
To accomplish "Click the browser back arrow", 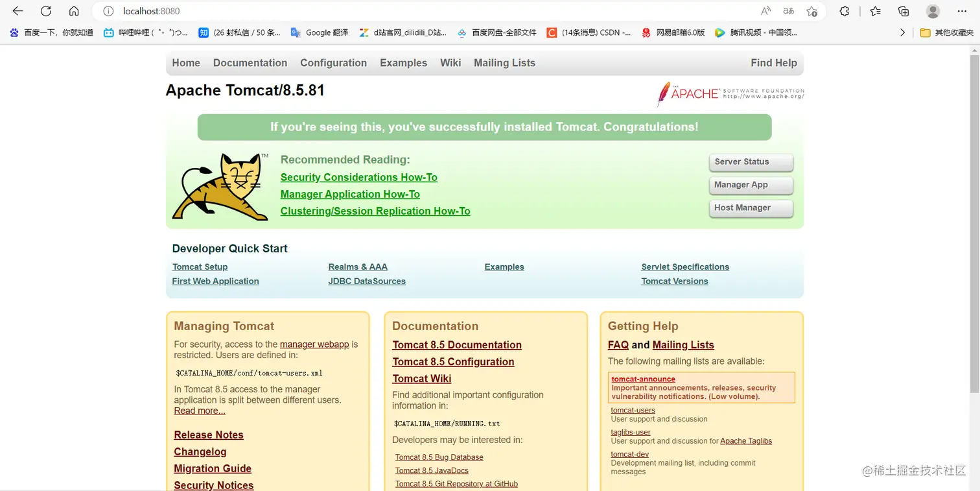I will click(17, 11).
